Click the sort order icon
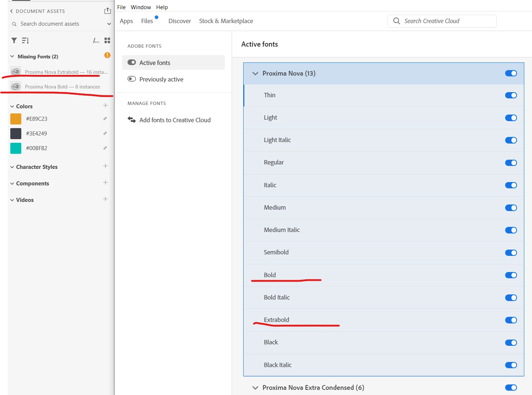 (x=25, y=40)
